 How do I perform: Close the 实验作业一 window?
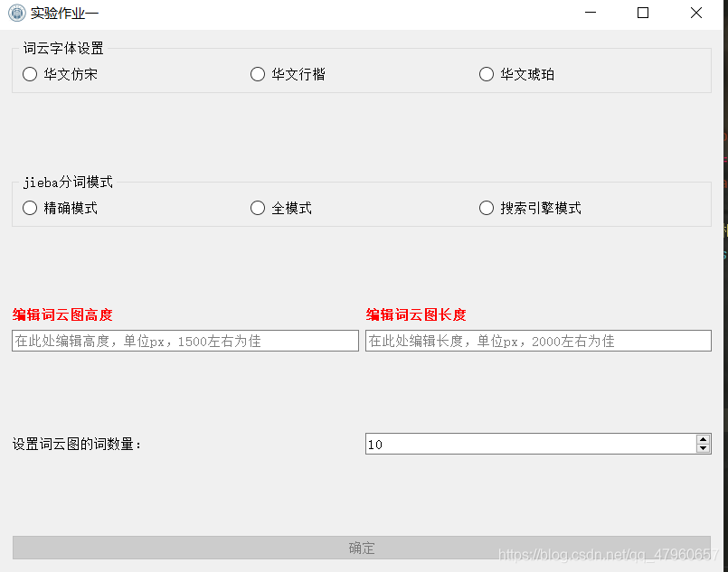[696, 13]
